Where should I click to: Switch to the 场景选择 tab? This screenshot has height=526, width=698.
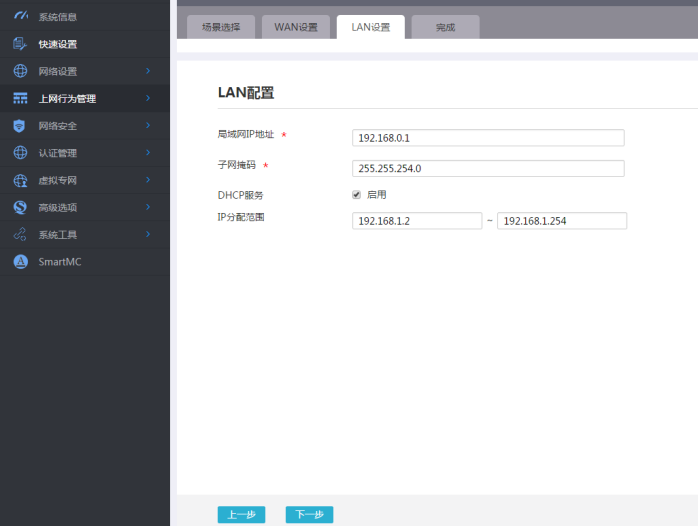(221, 27)
